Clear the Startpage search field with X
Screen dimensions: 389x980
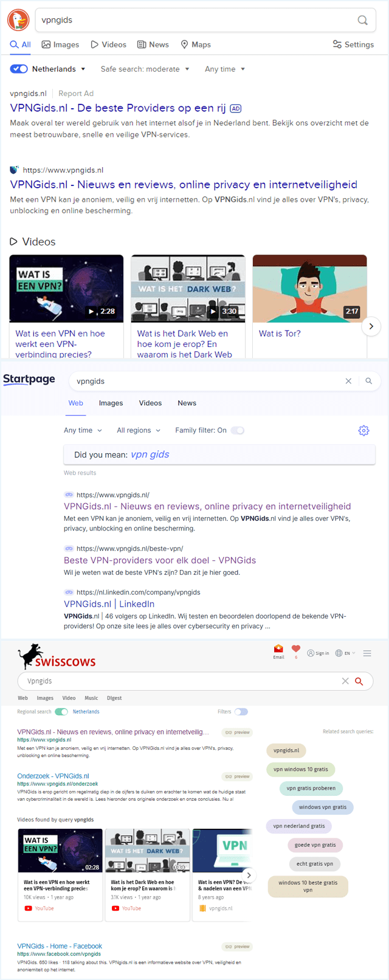click(348, 381)
